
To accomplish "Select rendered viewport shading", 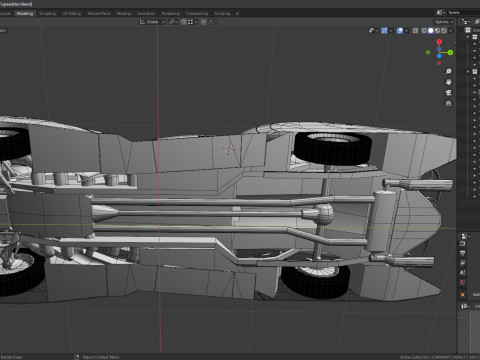I will click(444, 30).
